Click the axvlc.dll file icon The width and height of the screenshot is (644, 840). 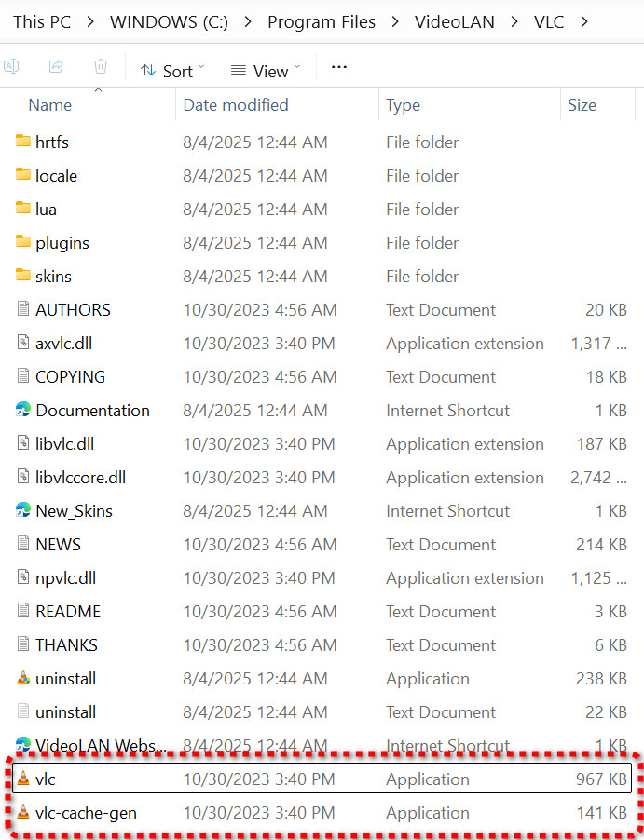[23, 343]
